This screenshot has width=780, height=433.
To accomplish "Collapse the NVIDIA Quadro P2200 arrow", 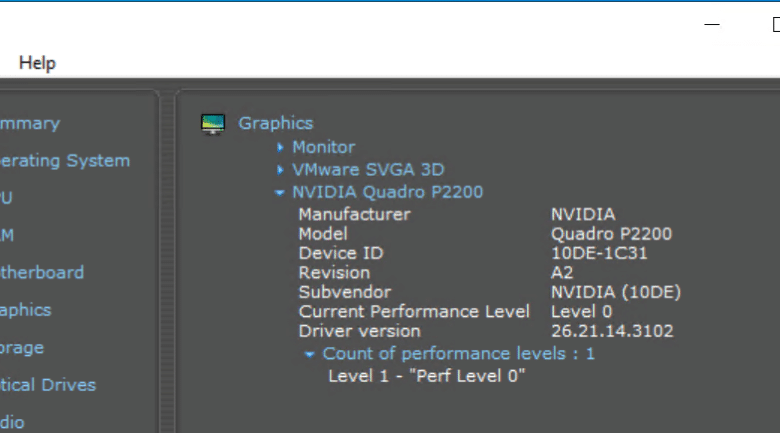I will pyautogui.click(x=280, y=193).
